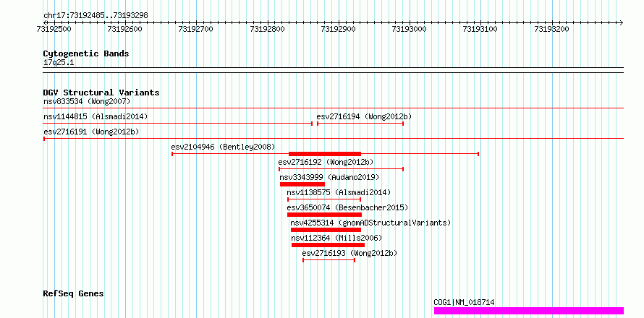The image size is (644, 318).
Task: Open variant nsv4255314 (gnomADStructuralVariants) label
Action: coord(370,223)
